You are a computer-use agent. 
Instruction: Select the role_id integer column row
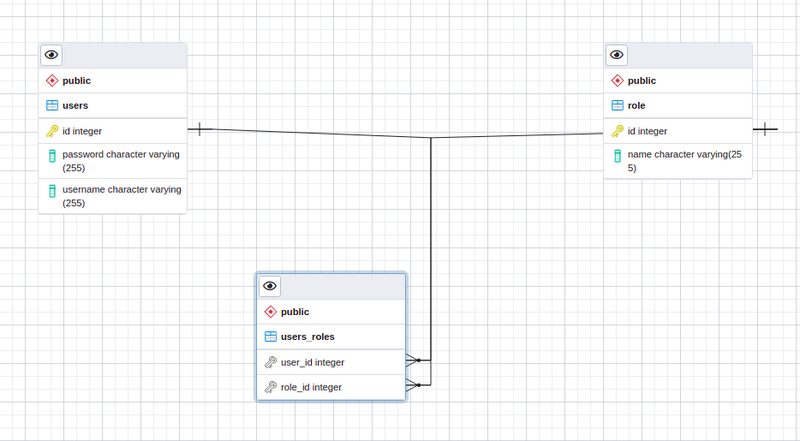[311, 387]
